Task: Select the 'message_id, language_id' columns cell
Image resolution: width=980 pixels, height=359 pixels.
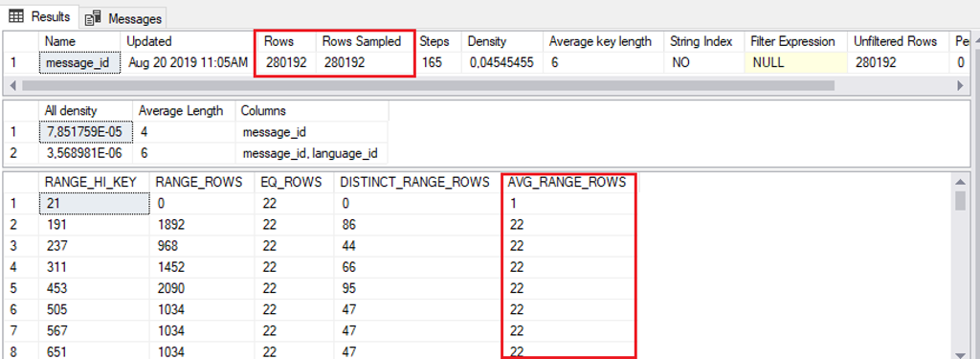Action: pyautogui.click(x=311, y=152)
